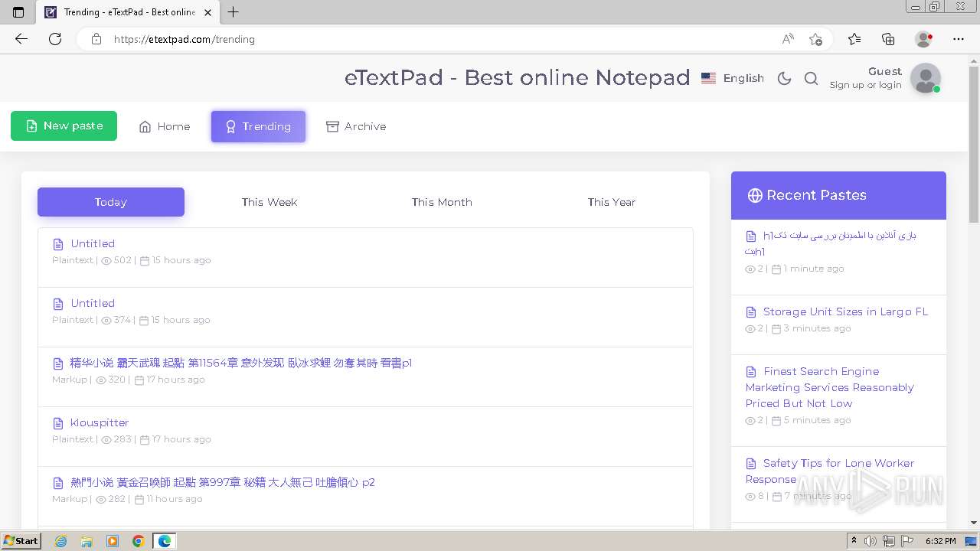The image size is (980, 551).
Task: Open the klouspitter paste
Action: (100, 422)
